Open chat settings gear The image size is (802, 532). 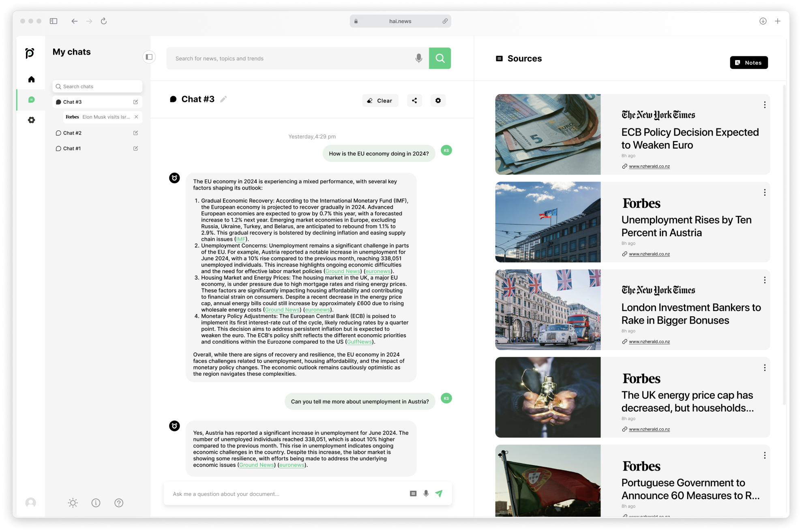[x=438, y=100]
